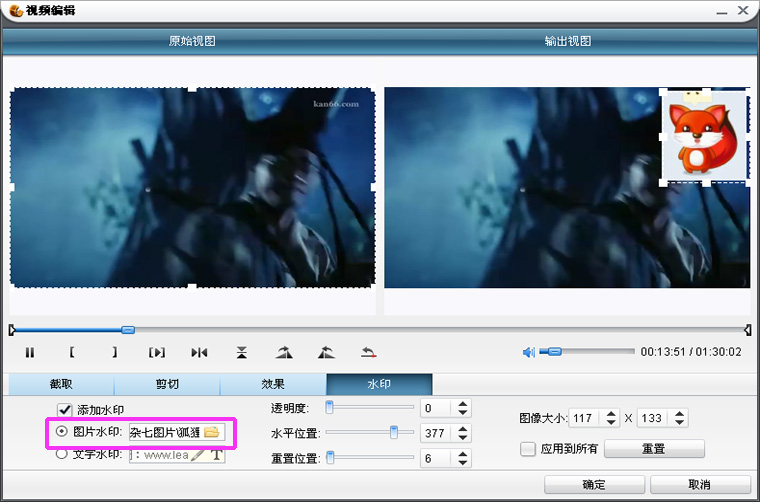This screenshot has width=760, height=502.
Task: Rotate the video clockwise
Action: pyautogui.click(x=284, y=352)
